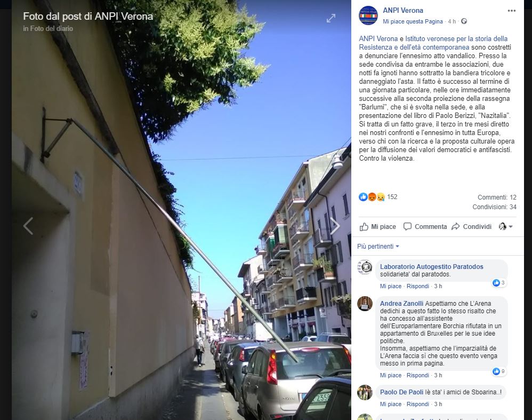The width and height of the screenshot is (532, 420).
Task: Open ANPI Verona profile picture
Action: 368,15
